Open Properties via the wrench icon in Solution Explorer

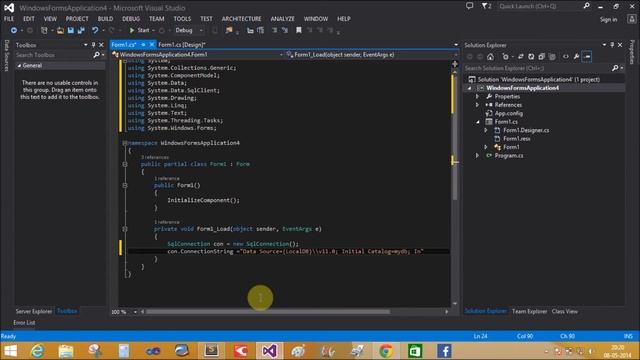(x=576, y=57)
